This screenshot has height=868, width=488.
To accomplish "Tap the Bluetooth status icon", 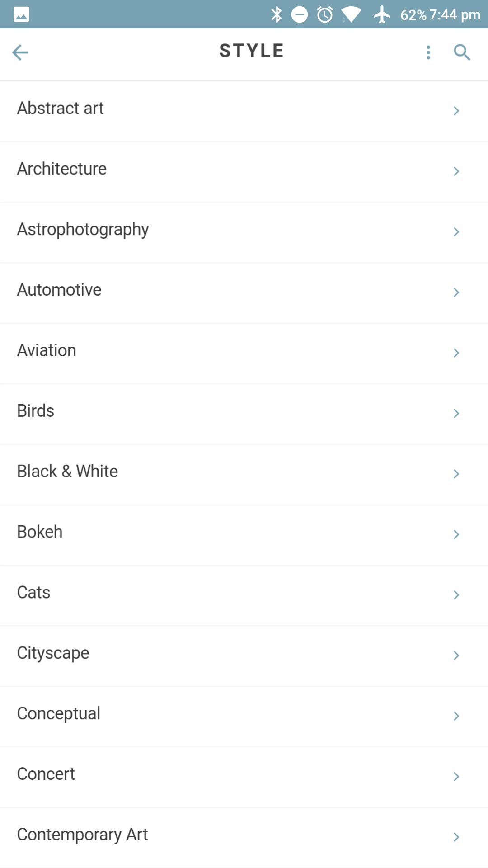I will pos(276,14).
